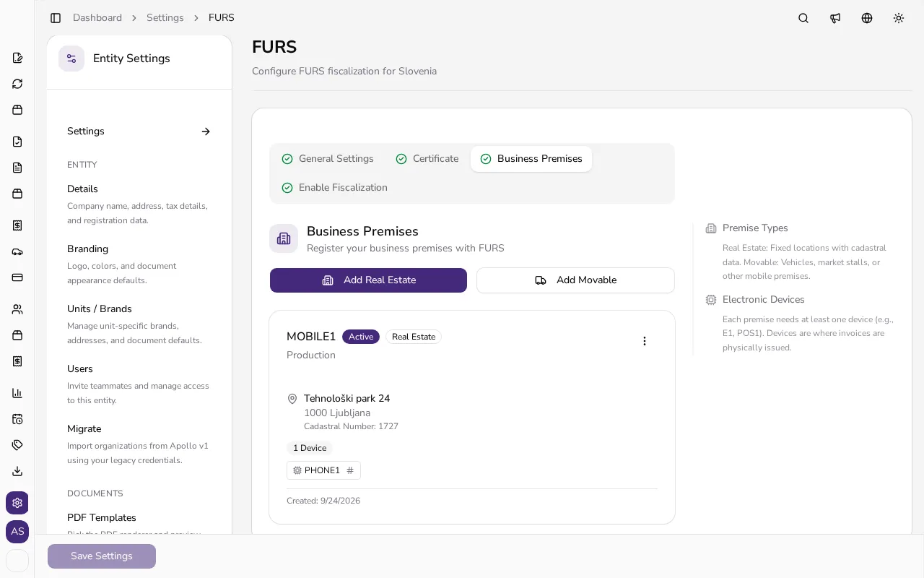Go to Settings in the breadcrumb
The height and width of the screenshot is (578, 924).
[165, 18]
